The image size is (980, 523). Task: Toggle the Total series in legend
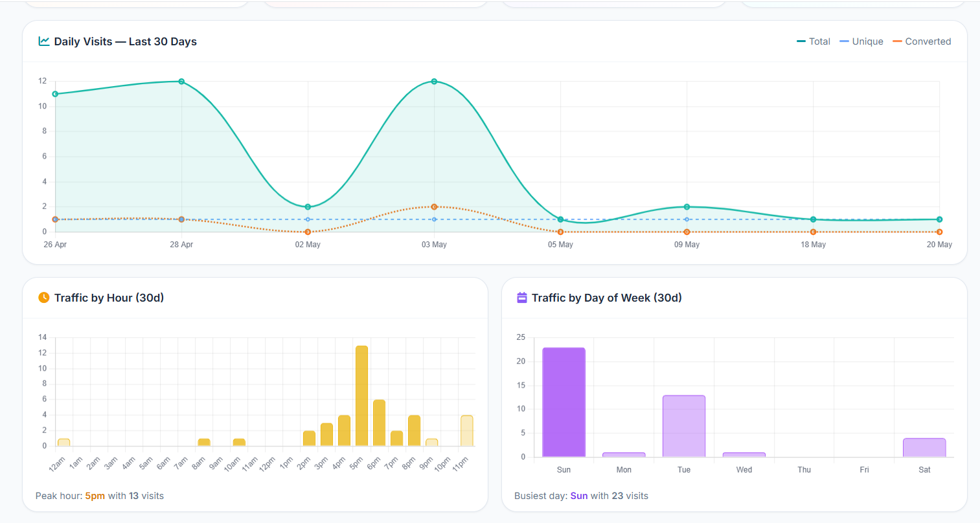(x=814, y=41)
